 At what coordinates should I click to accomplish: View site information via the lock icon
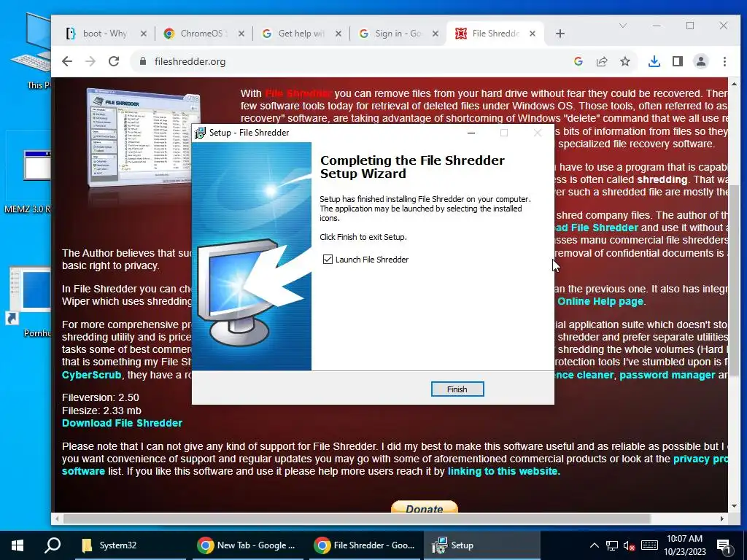142,61
